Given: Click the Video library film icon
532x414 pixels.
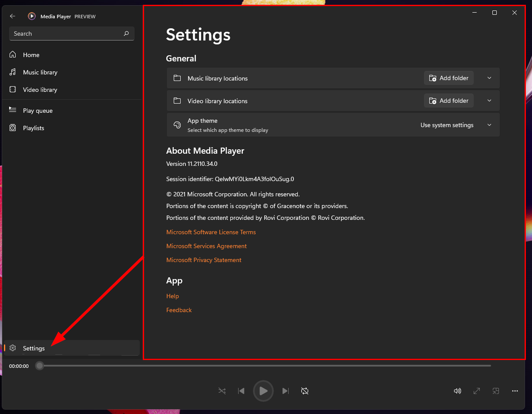Looking at the screenshot, I should pyautogui.click(x=13, y=89).
